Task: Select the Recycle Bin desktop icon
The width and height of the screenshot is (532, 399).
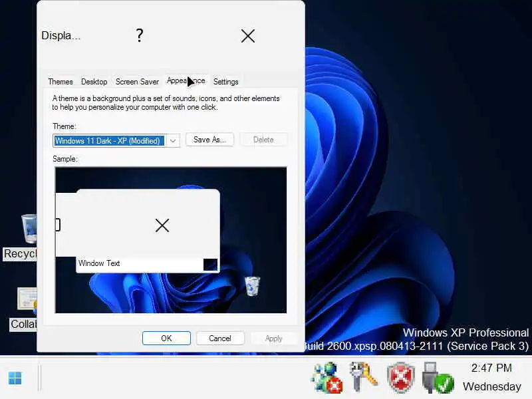Action: pyautogui.click(x=28, y=229)
